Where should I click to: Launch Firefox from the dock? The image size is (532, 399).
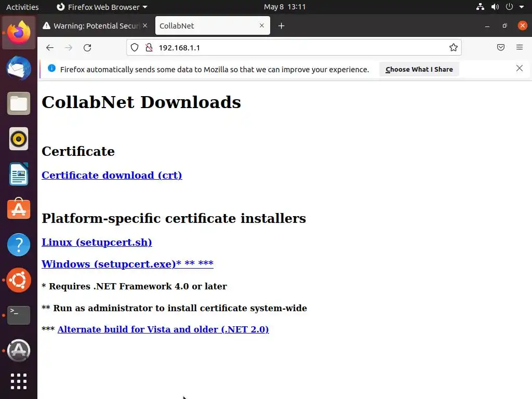(x=19, y=33)
